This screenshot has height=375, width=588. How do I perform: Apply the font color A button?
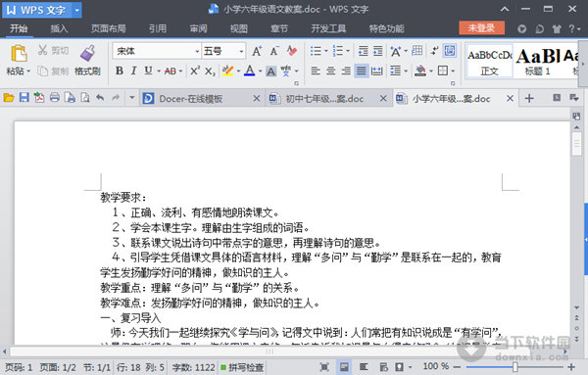pos(249,70)
